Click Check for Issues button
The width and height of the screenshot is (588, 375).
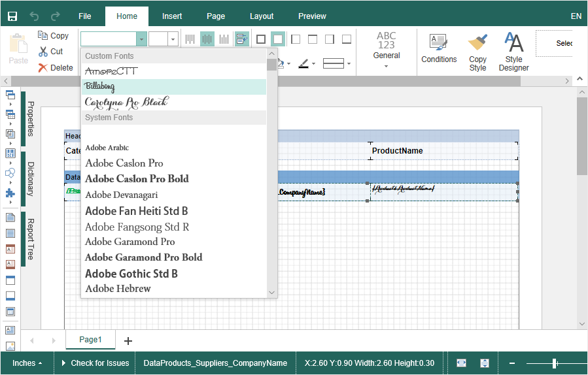94,363
